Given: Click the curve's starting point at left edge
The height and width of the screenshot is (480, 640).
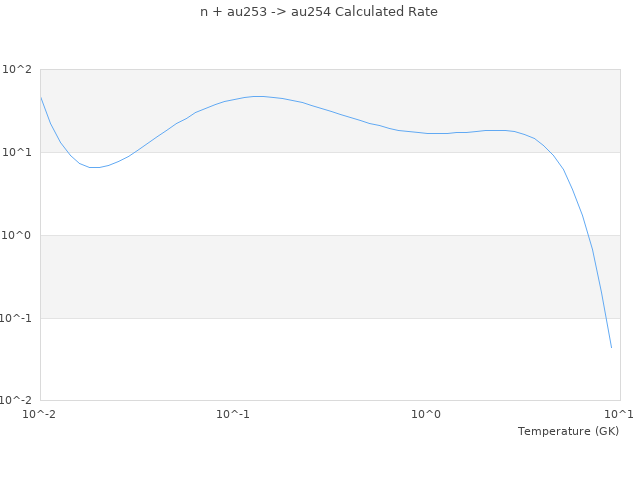Looking at the screenshot, I should (41, 97).
